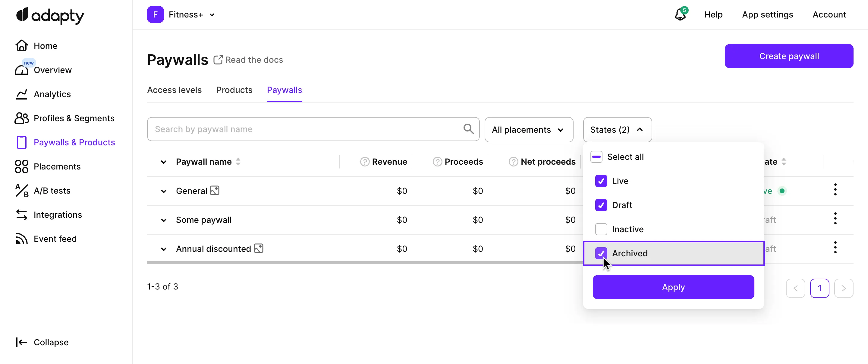Open the notifications bell icon

680,14
